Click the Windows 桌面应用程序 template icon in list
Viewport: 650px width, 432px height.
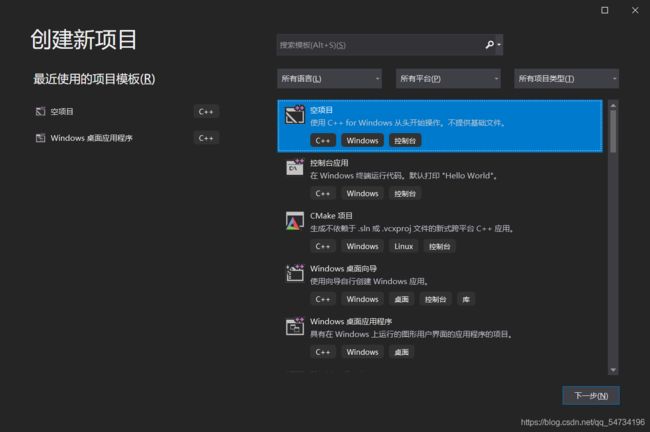pyautogui.click(x=295, y=326)
